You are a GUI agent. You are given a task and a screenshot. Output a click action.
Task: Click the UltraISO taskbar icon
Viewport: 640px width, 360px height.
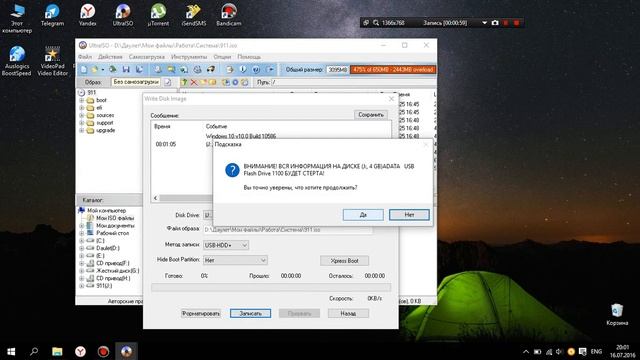click(x=127, y=351)
